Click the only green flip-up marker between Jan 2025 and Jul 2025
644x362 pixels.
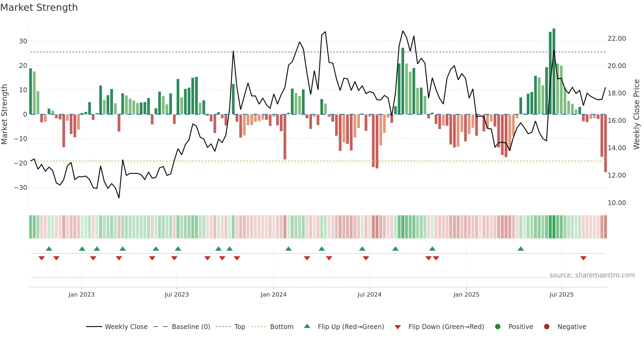(x=521, y=249)
